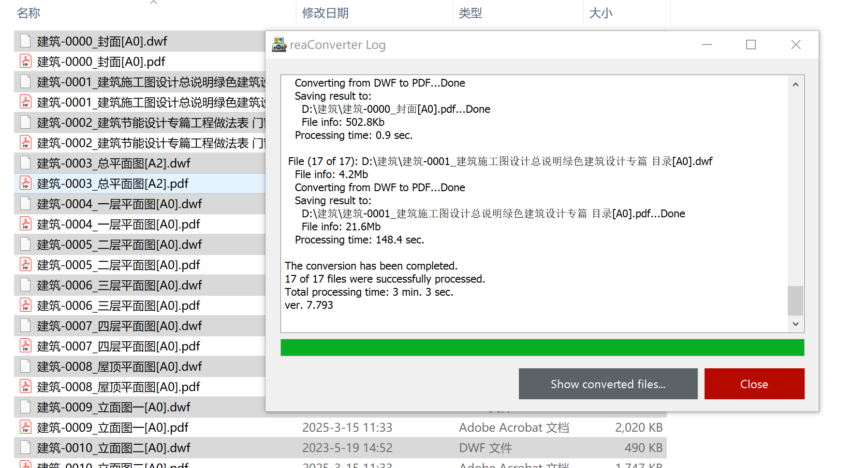Maximize the reaConverter Log window
The height and width of the screenshot is (468, 868).
pyautogui.click(x=751, y=45)
